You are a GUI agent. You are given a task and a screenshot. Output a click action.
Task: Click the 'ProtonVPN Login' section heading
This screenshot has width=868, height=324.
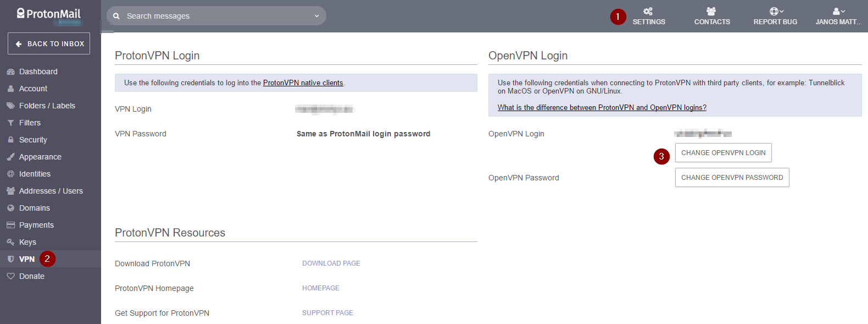coord(157,56)
